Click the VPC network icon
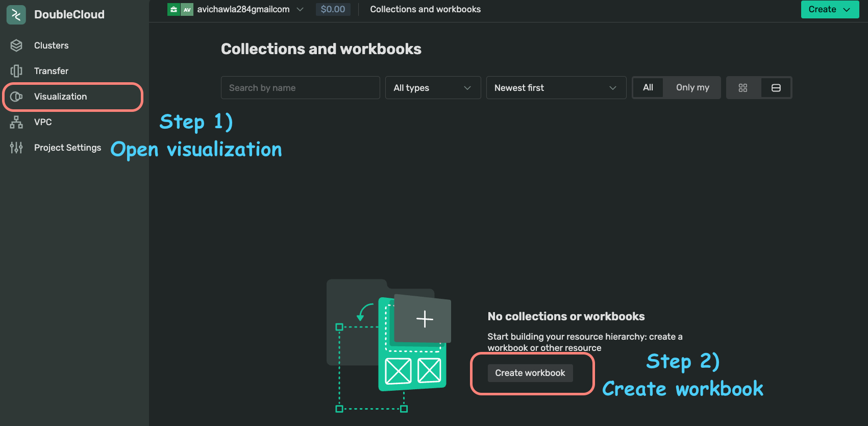868x426 pixels. pos(16,122)
